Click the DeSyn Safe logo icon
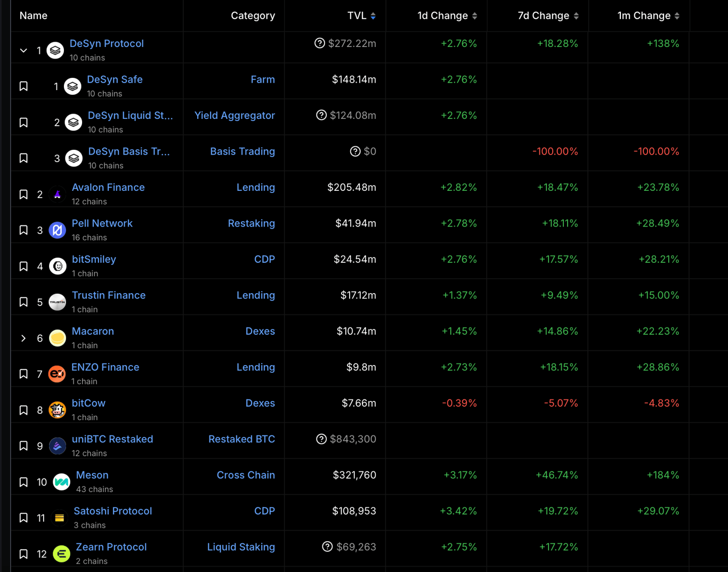Screen dimensions: 728x572 [72, 86]
